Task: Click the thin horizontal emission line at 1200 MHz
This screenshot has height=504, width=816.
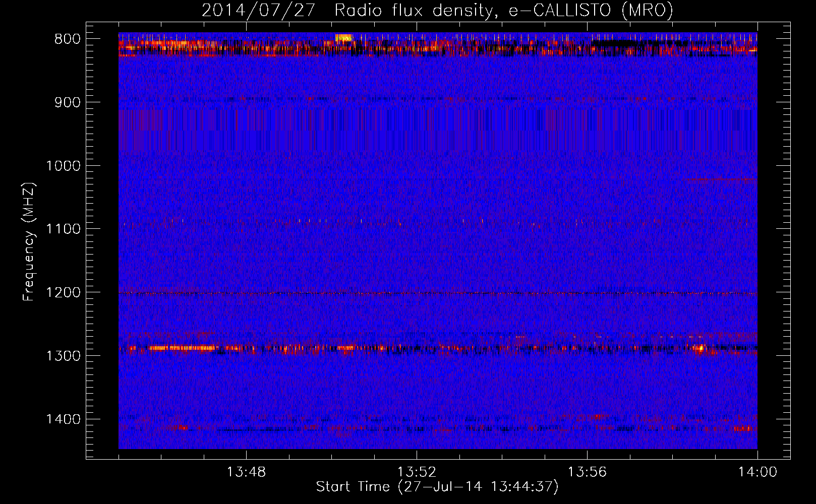Action: (x=438, y=293)
